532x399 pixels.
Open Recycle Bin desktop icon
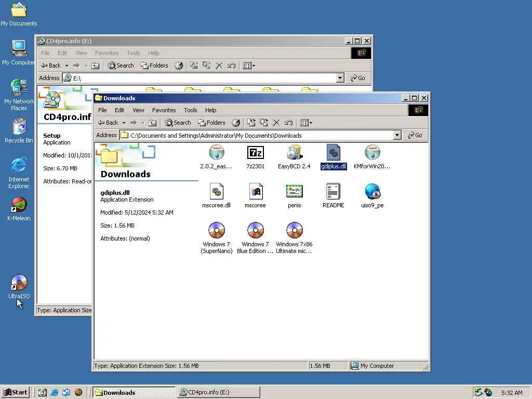click(19, 130)
